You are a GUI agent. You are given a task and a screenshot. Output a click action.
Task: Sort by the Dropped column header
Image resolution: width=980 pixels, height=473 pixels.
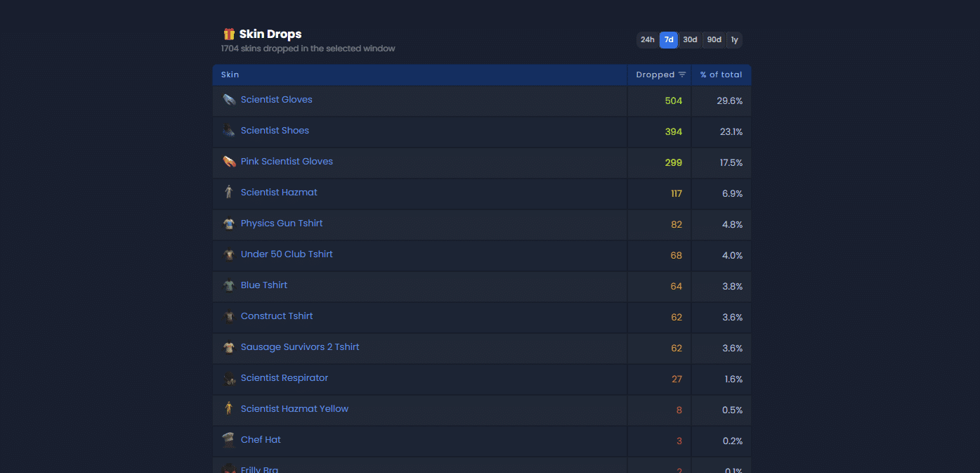click(660, 75)
